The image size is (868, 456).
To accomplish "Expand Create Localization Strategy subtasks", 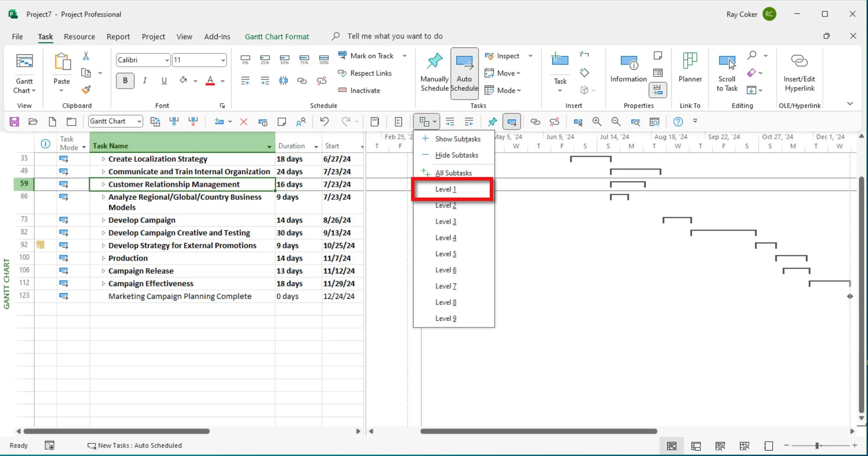I will 103,159.
